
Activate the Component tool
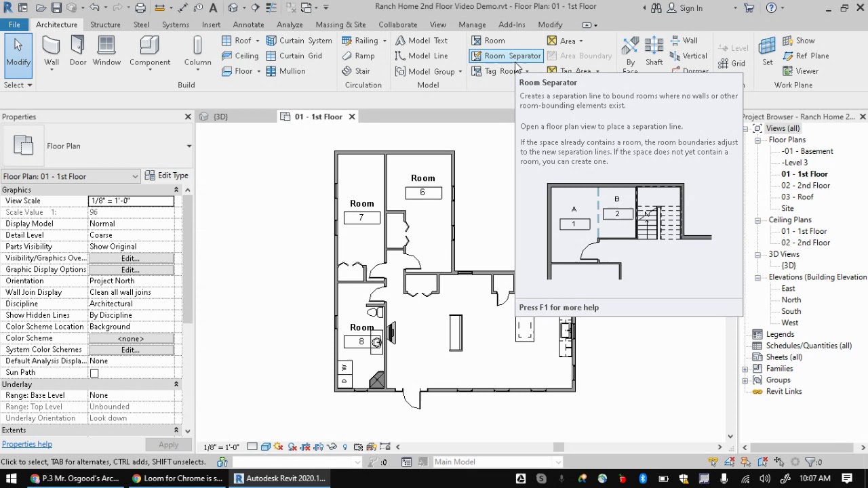coord(150,52)
